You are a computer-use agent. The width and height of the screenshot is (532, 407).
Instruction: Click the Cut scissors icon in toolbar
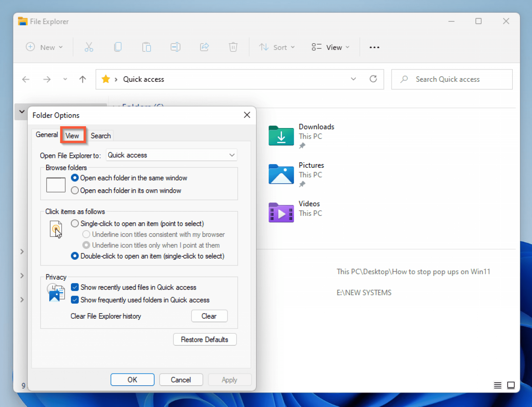coord(89,47)
